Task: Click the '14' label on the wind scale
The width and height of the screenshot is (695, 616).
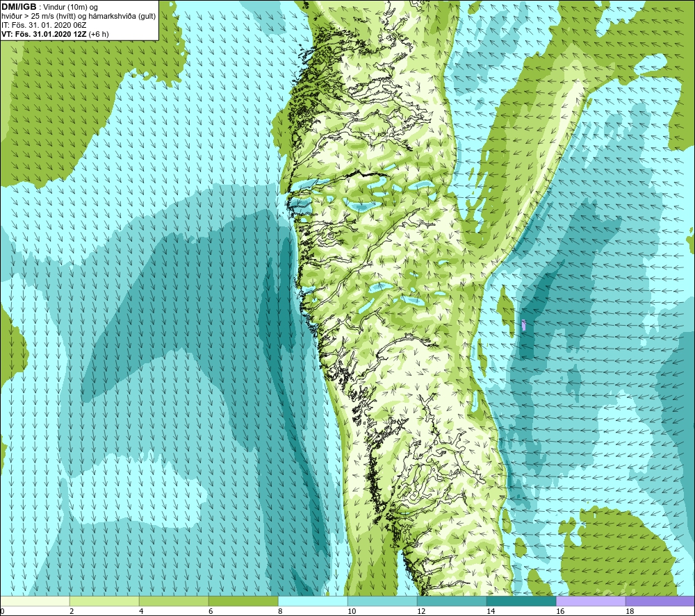Action: [491, 612]
